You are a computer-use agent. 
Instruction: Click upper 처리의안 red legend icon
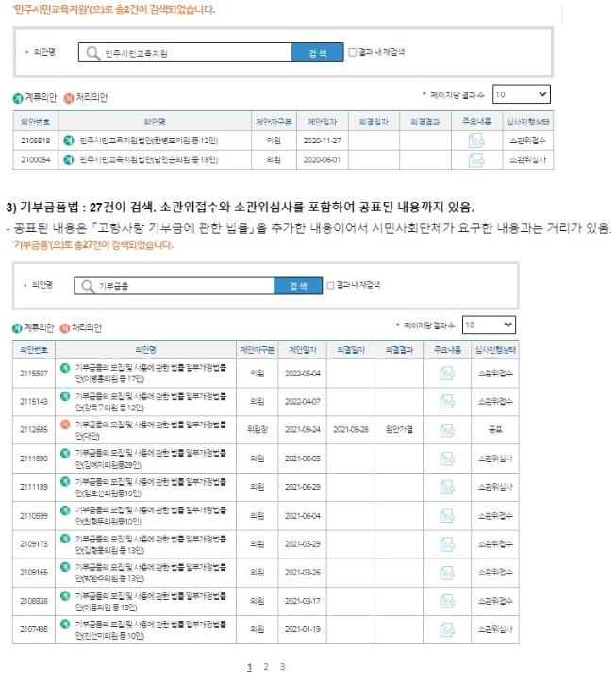[x=69, y=98]
